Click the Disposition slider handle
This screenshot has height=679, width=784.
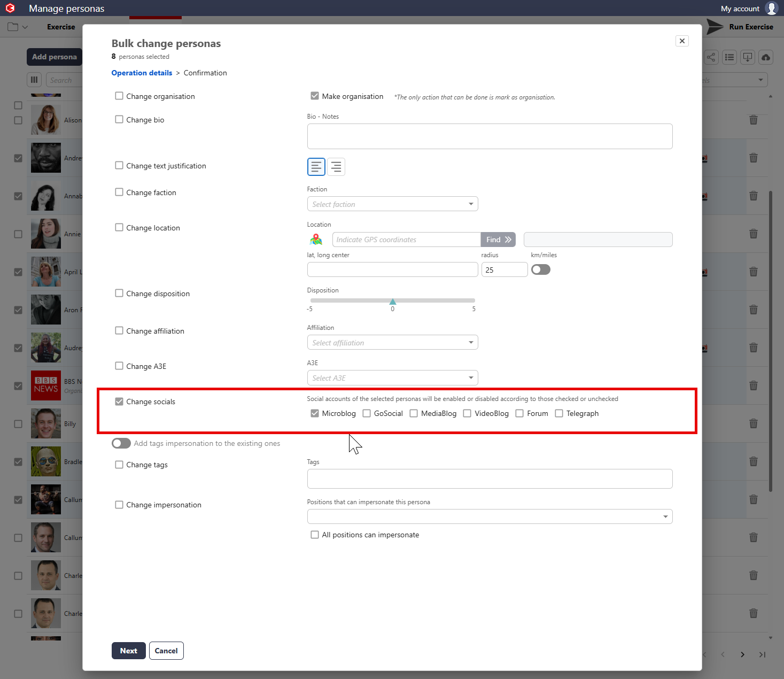393,302
